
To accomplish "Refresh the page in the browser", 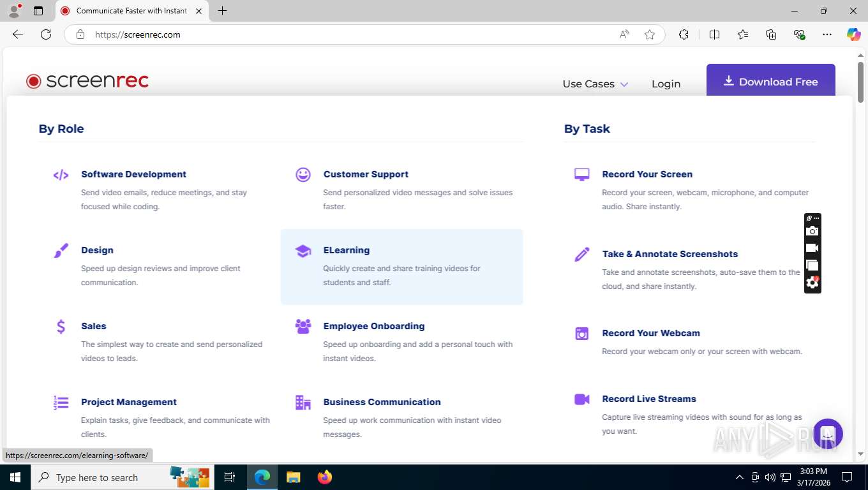I will click(x=46, y=34).
